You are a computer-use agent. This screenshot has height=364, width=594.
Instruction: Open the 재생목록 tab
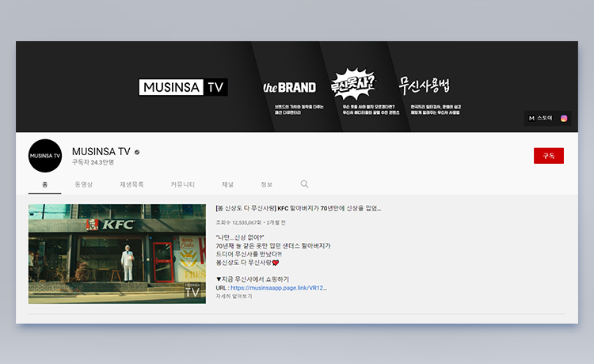(x=131, y=184)
